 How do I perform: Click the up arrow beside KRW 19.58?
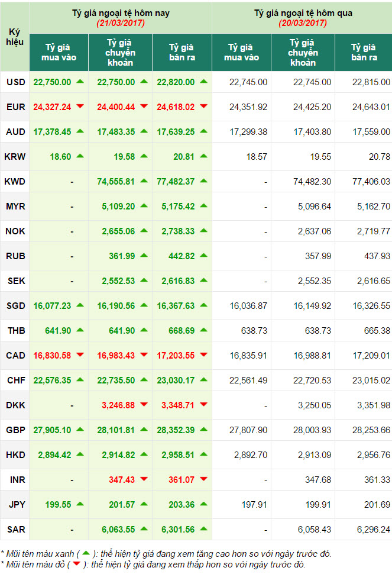click(x=144, y=156)
